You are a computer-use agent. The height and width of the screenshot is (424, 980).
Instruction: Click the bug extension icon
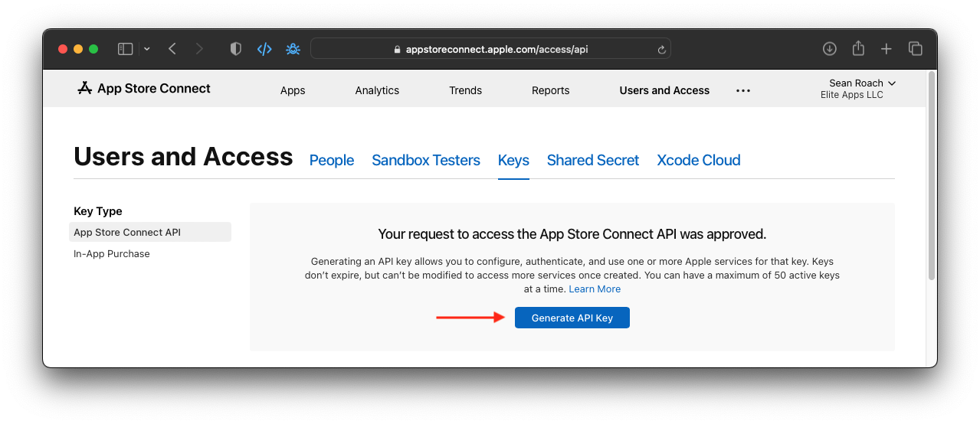pos(293,49)
